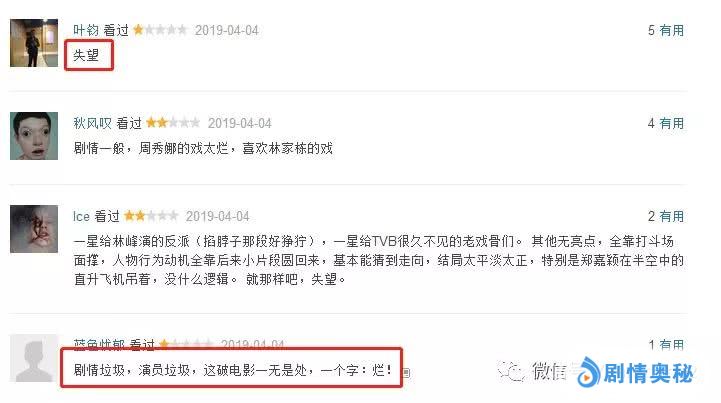The height and width of the screenshot is (403, 721).
Task: Click 叶钧's one-star rating
Action: click(x=160, y=30)
